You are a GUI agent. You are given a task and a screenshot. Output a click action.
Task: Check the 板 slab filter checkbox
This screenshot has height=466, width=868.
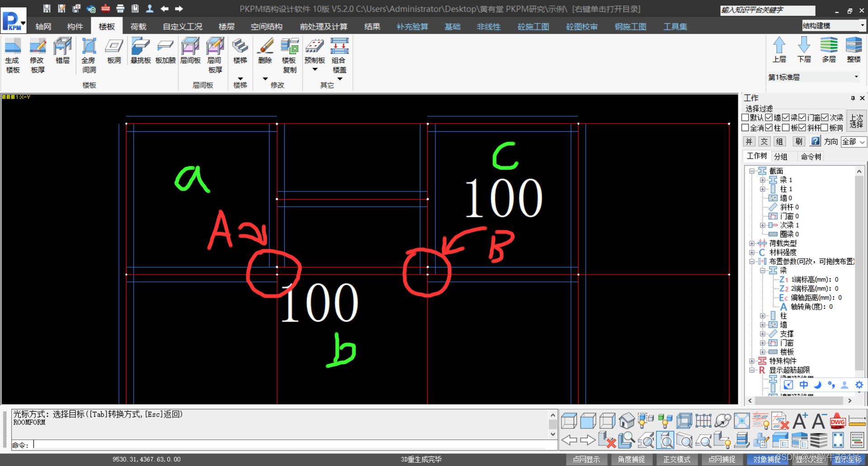click(786, 128)
